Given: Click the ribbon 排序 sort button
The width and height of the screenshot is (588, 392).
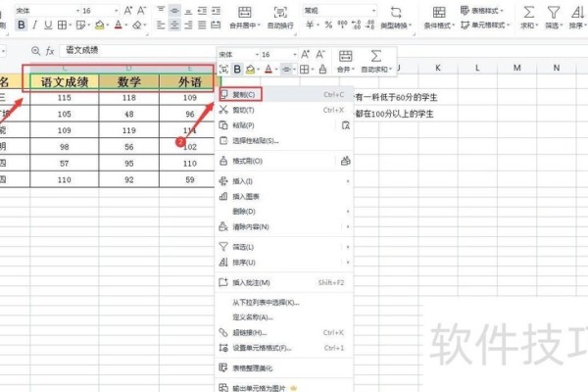Looking at the screenshot, I should pos(578,18).
